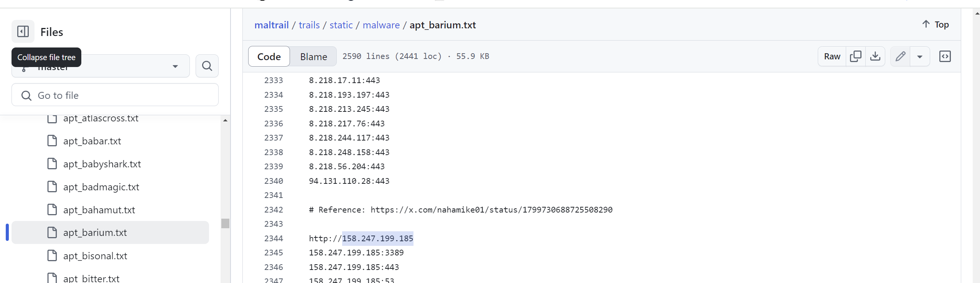Click the text 8.218.213.245:443
This screenshot has width=980, height=283.
(x=349, y=109)
